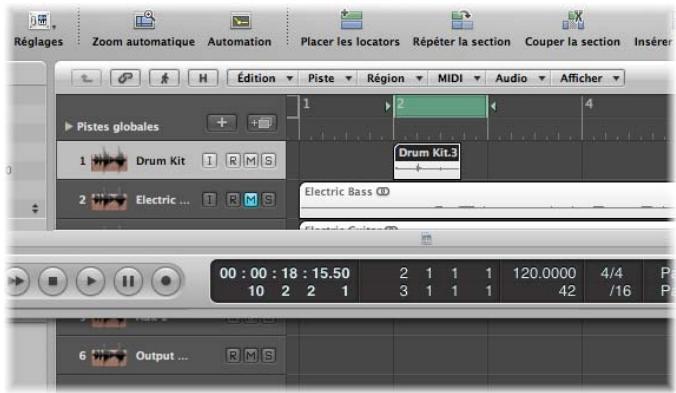Click the 4/4 time signature
This screenshot has height=393, width=676.
(612, 273)
